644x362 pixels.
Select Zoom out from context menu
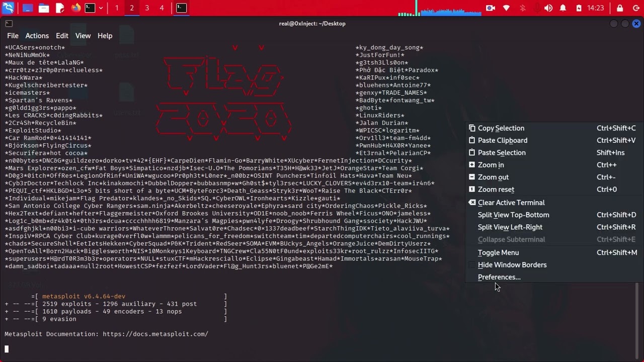pos(553,177)
